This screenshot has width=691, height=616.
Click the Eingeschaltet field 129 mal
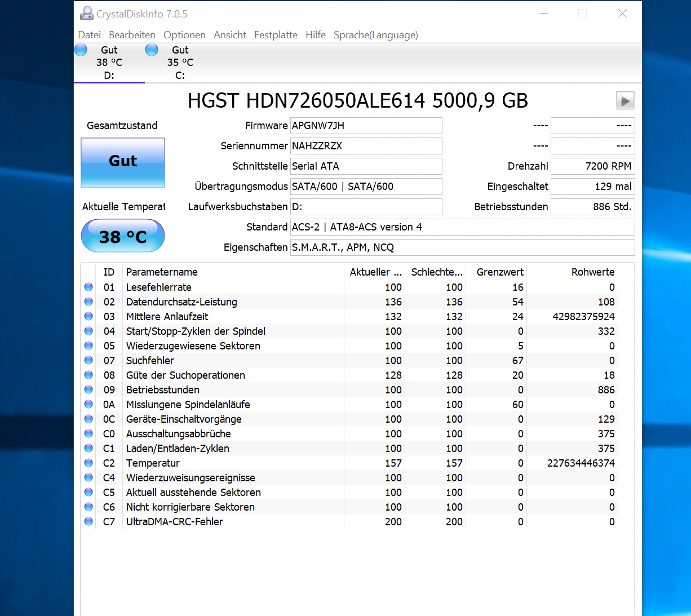click(593, 187)
